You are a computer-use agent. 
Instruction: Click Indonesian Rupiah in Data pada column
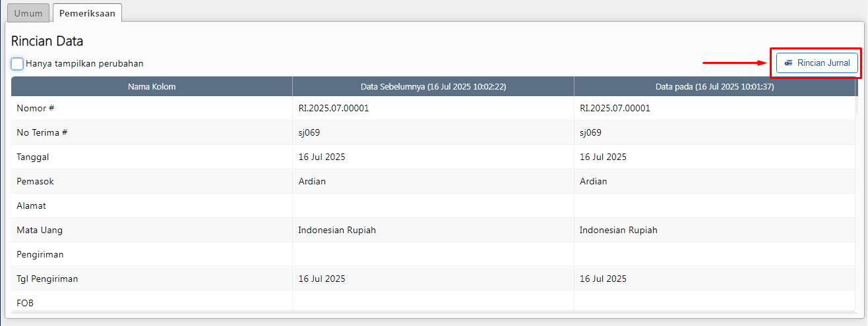pyautogui.click(x=618, y=230)
